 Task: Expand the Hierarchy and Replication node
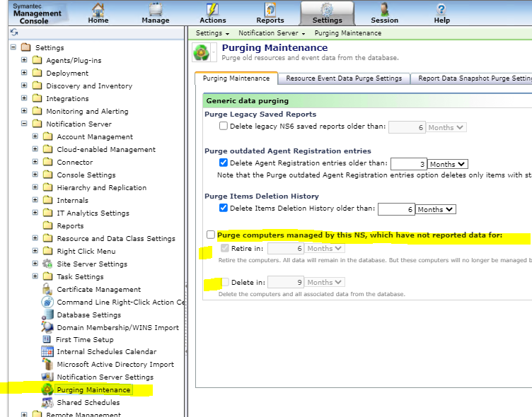pos(35,187)
